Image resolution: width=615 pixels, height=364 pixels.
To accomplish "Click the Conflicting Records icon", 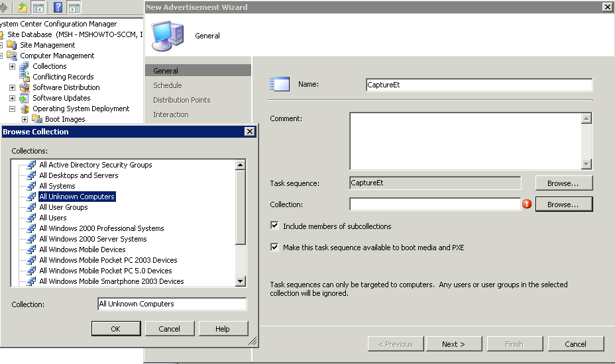I will (x=24, y=76).
